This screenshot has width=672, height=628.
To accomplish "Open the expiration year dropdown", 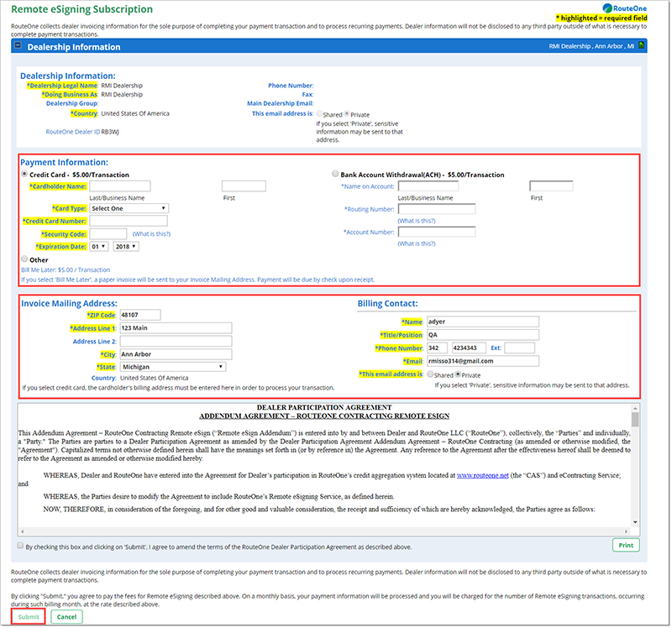I will [x=126, y=247].
